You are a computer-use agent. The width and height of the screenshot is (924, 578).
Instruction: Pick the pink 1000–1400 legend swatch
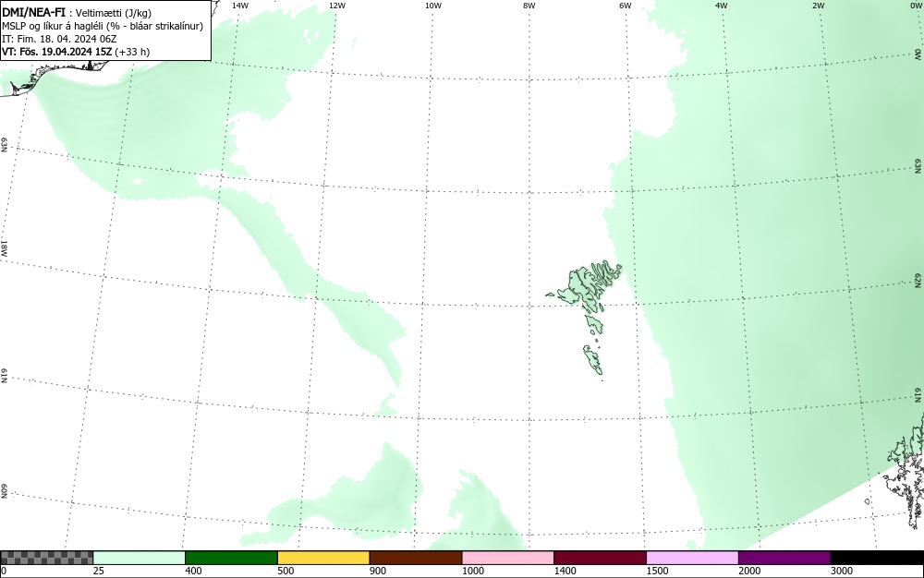point(508,558)
